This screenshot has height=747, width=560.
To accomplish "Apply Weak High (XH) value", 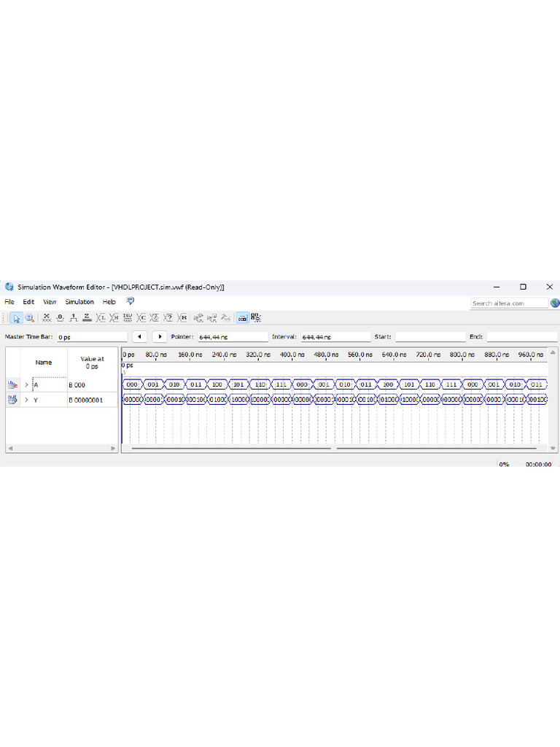I will coord(114,318).
